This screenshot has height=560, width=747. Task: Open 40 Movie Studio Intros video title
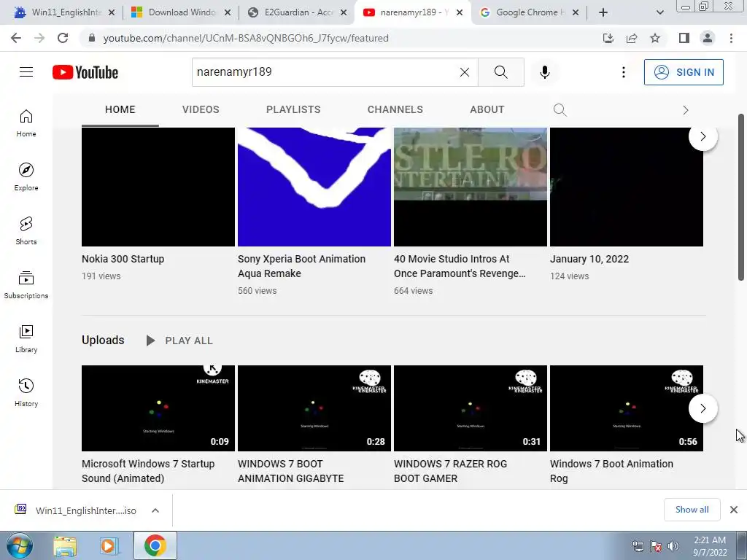(460, 266)
